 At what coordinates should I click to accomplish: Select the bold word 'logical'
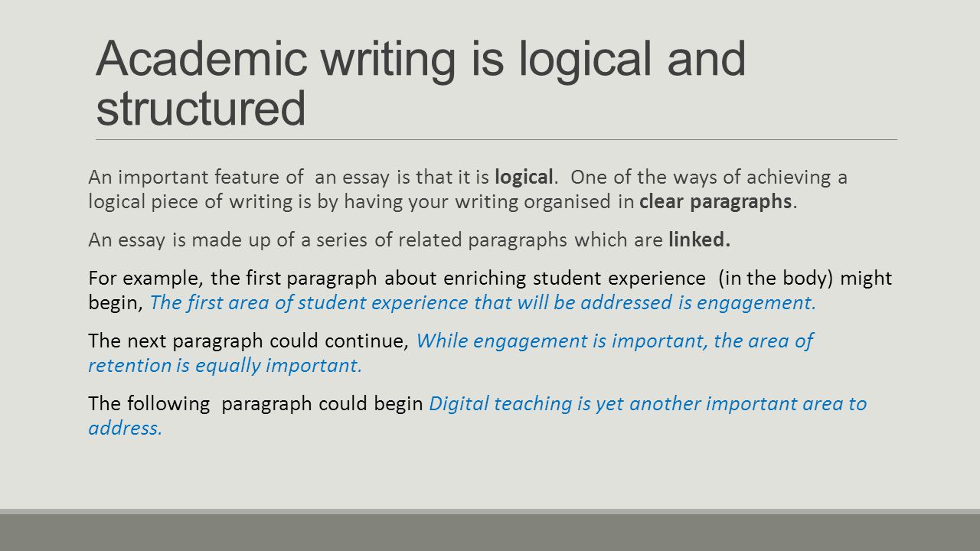pos(524,178)
